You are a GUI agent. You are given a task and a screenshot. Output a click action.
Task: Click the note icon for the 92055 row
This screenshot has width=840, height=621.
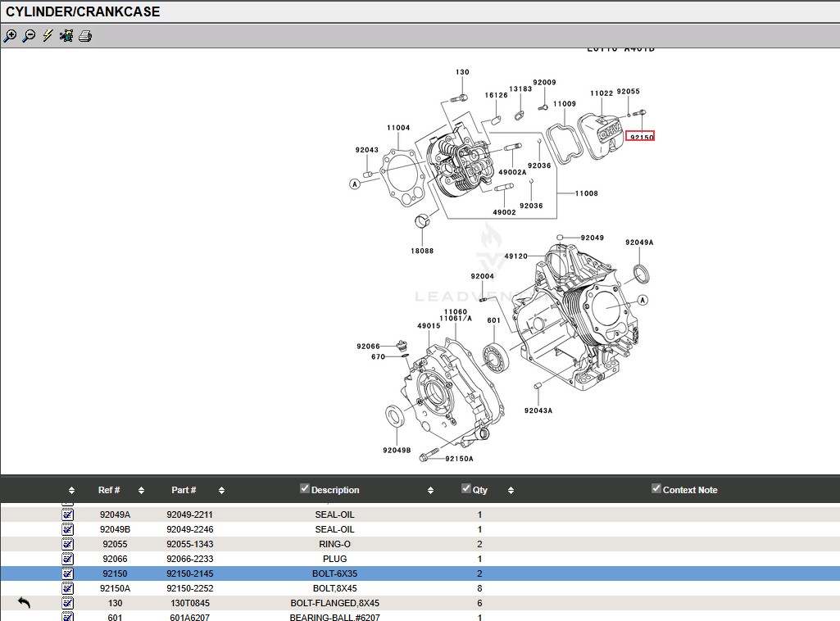tap(68, 544)
